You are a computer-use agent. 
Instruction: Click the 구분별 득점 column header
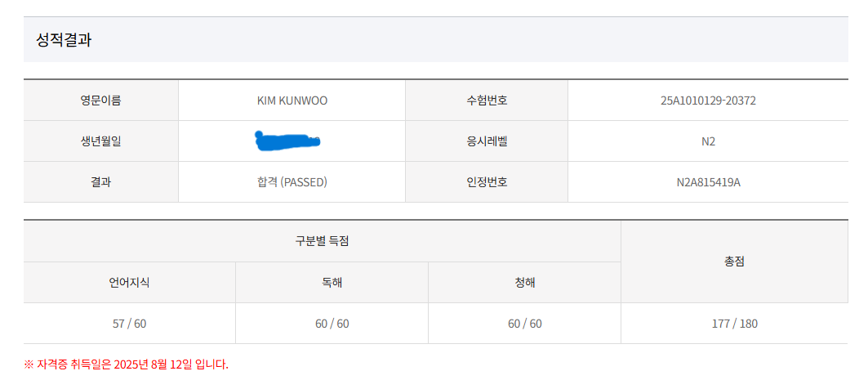click(322, 241)
